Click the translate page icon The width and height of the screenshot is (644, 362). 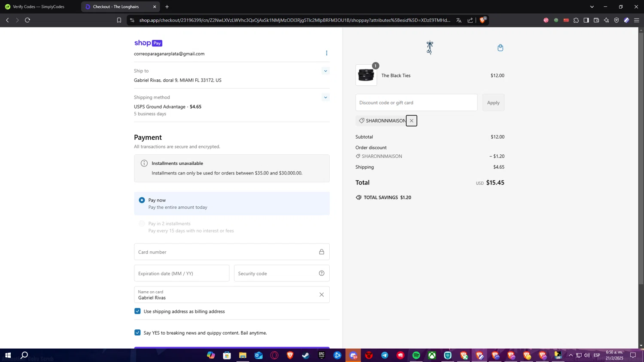point(459,20)
